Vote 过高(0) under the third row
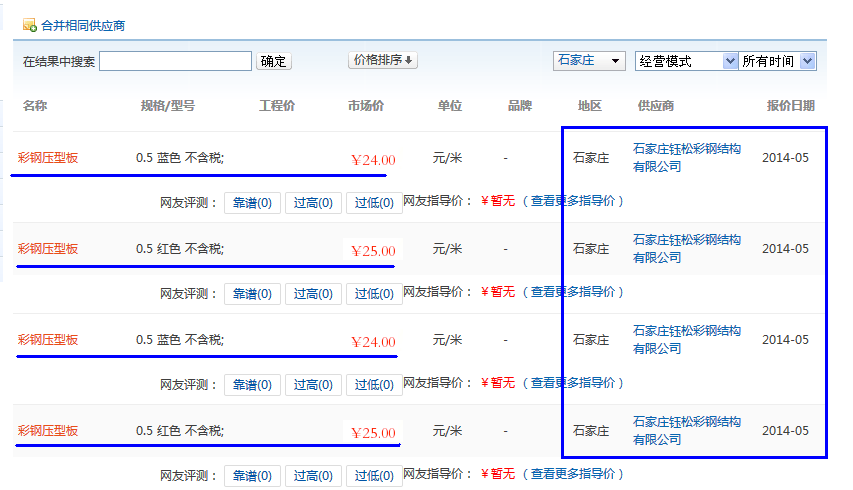The image size is (853, 490). tap(313, 384)
